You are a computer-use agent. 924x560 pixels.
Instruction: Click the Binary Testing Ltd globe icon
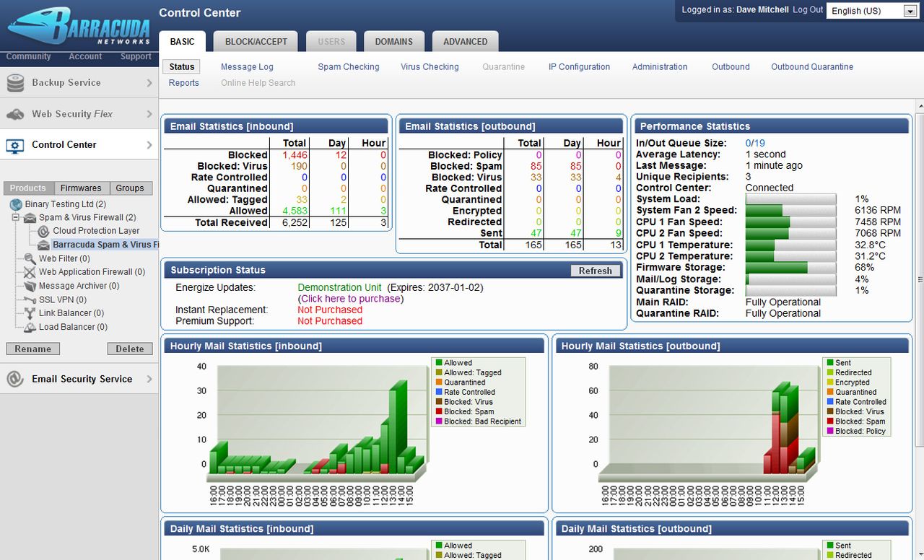pyautogui.click(x=16, y=204)
